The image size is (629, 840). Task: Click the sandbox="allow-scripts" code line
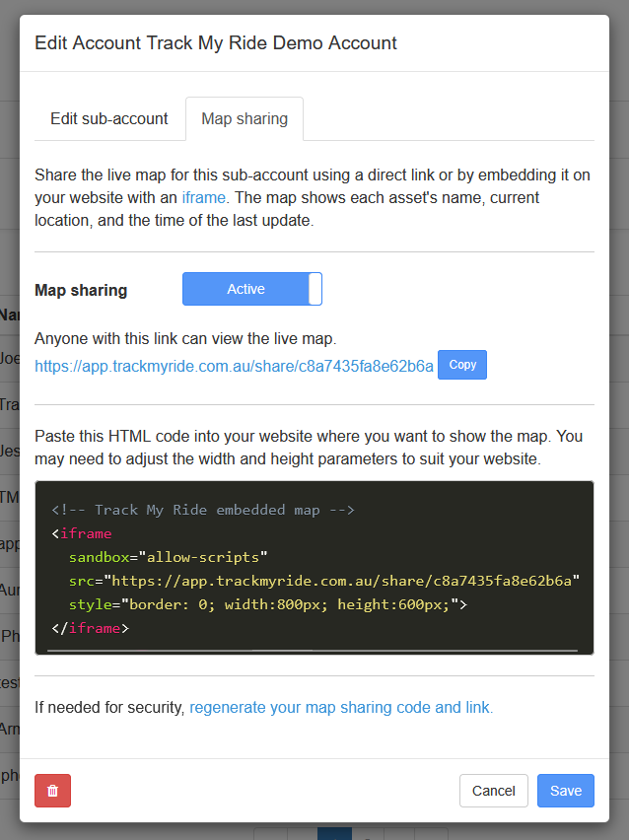[x=168, y=558]
